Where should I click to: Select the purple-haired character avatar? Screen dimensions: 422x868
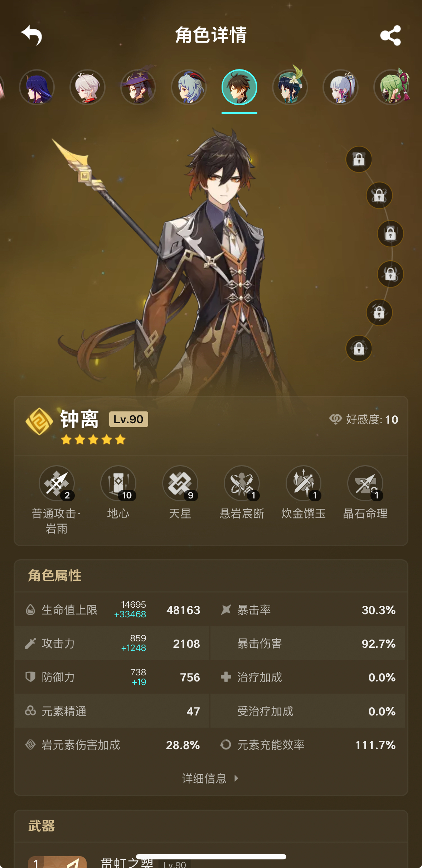[x=37, y=87]
